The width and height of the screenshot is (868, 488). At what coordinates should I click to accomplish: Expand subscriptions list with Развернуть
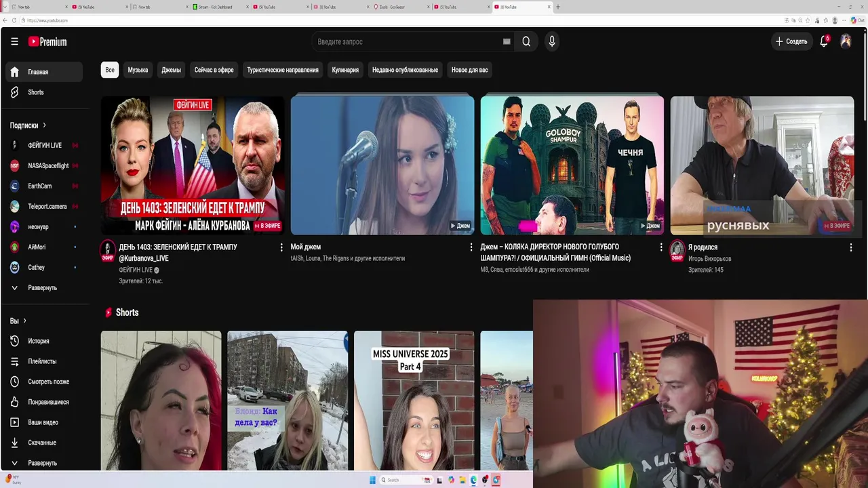pos(44,287)
